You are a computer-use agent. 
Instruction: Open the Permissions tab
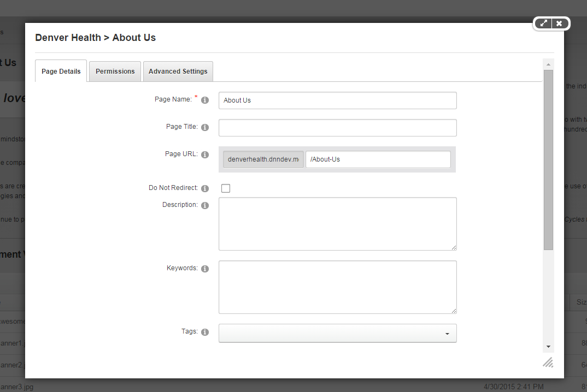click(115, 71)
